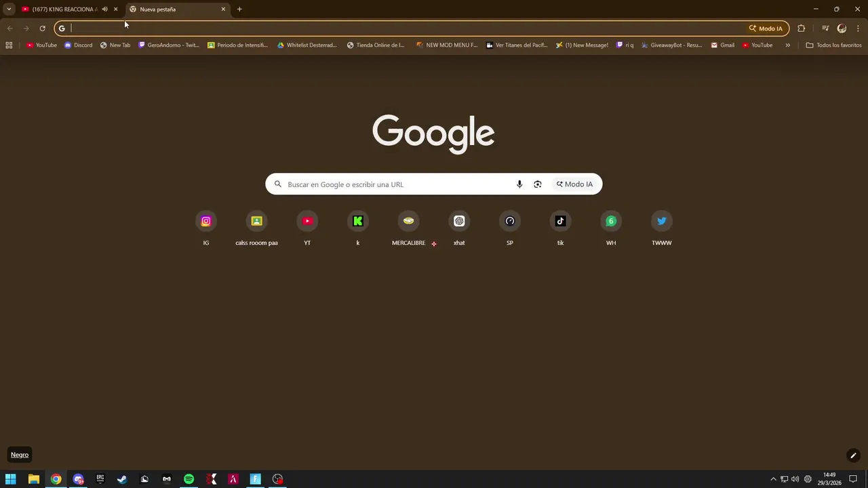The image size is (868, 488).
Task: Open the tab search dropdown arrow
Action: (9, 9)
